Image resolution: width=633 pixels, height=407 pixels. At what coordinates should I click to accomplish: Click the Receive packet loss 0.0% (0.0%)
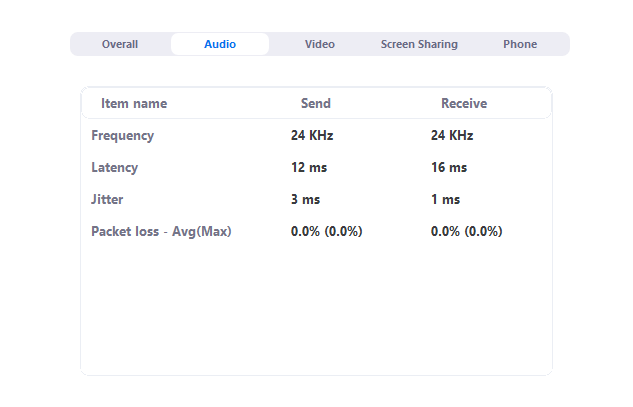tap(466, 231)
